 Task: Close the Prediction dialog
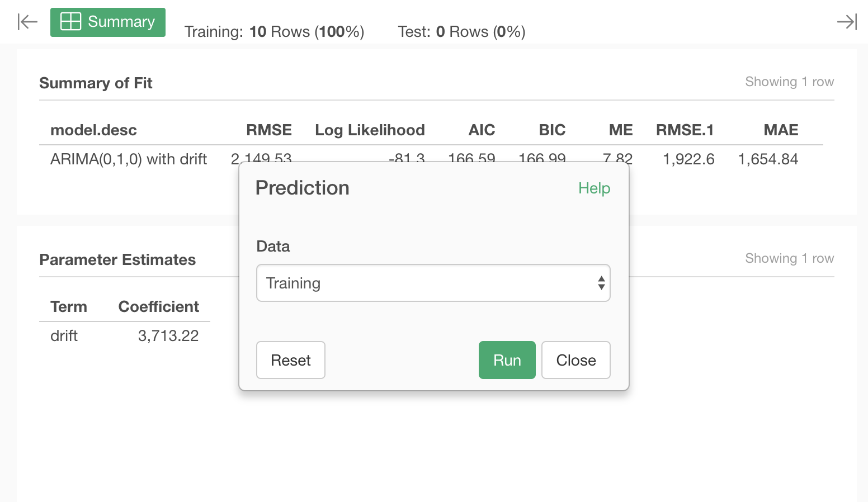pyautogui.click(x=576, y=360)
